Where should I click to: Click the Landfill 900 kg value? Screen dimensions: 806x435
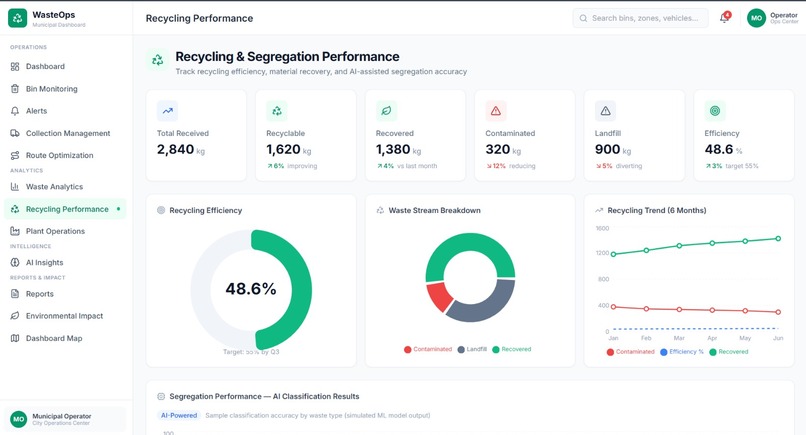(x=613, y=150)
